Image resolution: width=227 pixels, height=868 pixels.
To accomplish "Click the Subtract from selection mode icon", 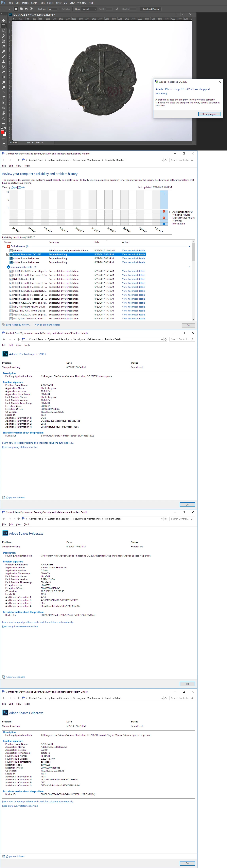I will coord(26,9).
